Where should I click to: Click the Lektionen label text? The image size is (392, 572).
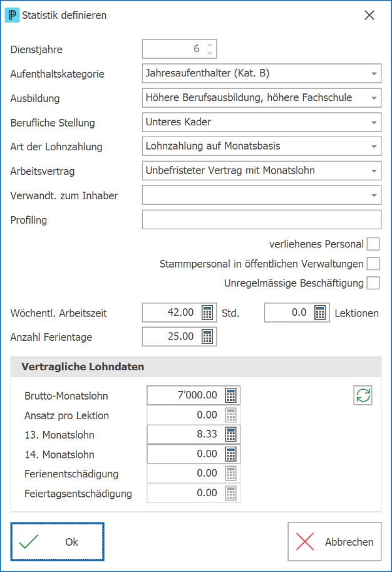pos(357,313)
